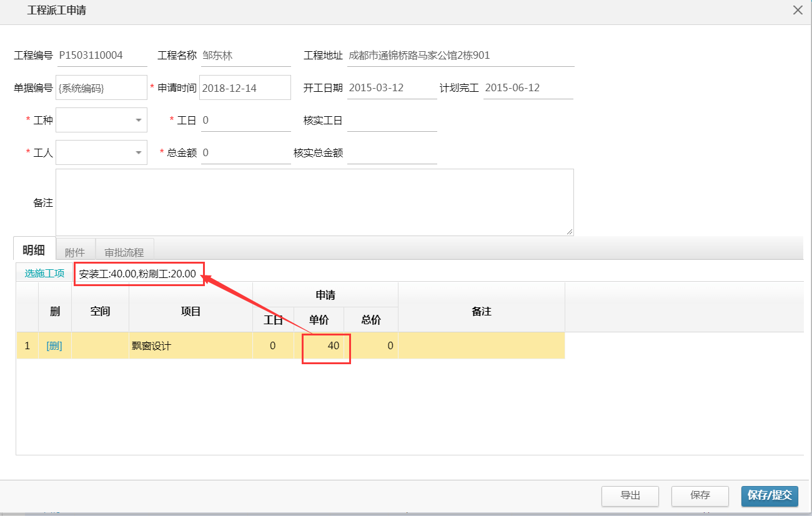Click the 申请时间 date field
This screenshot has height=516, width=812.
click(x=245, y=88)
